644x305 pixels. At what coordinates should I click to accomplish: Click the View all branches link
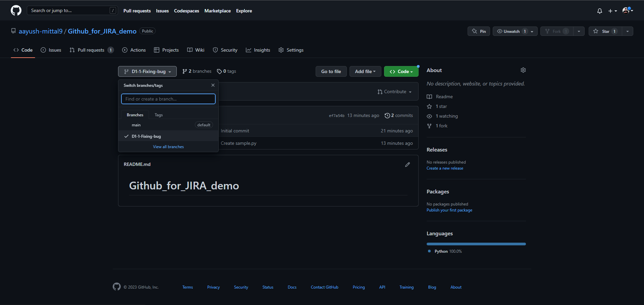[x=168, y=146]
